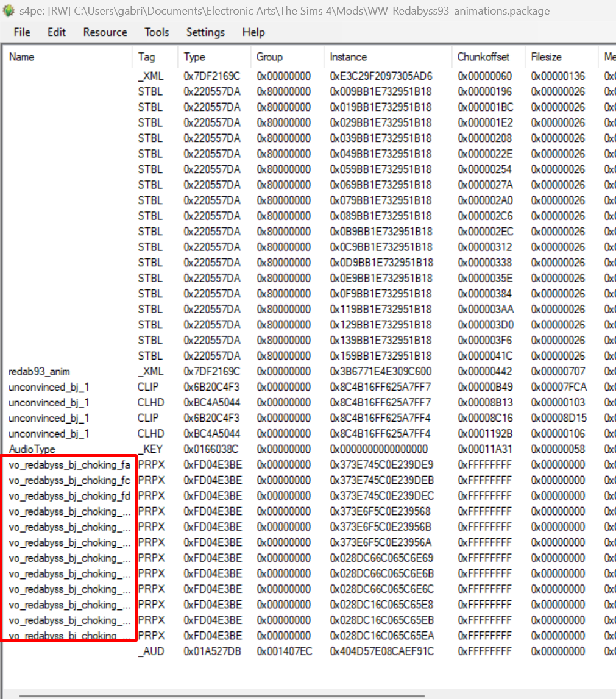The width and height of the screenshot is (616, 699).
Task: Sort list by the Type column header
Action: click(194, 57)
